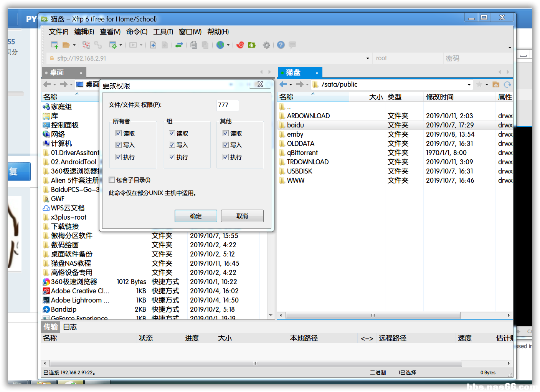Open the 命令(C) menu
This screenshot has height=392, width=540.
(137, 32)
